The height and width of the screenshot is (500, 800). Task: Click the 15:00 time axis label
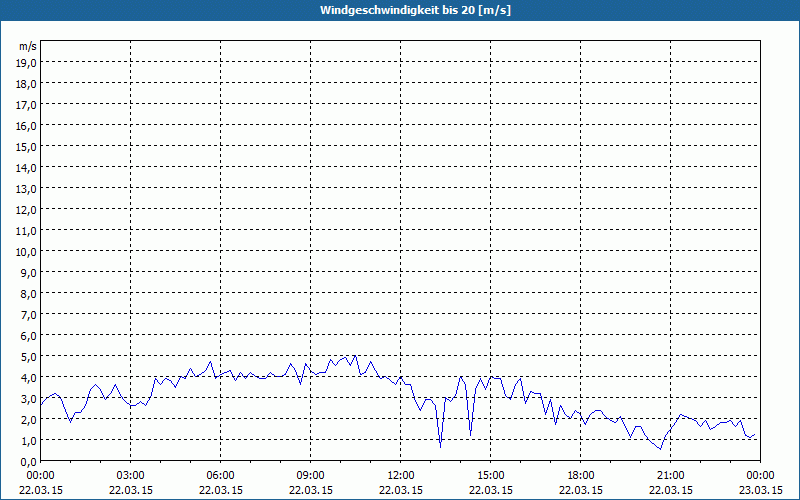coord(491,476)
